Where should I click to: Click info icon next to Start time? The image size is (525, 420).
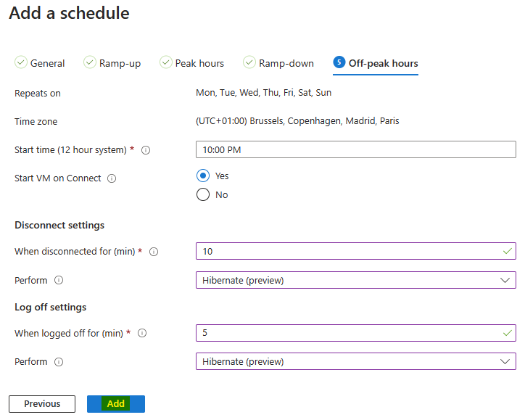[146, 150]
